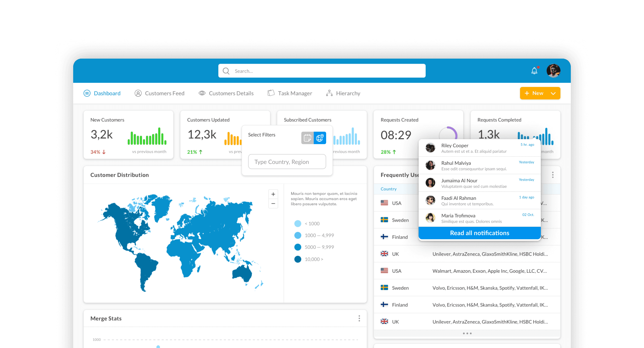The height and width of the screenshot is (348, 644).
Task: Open Frequently Used three-dot menu
Action: [553, 175]
